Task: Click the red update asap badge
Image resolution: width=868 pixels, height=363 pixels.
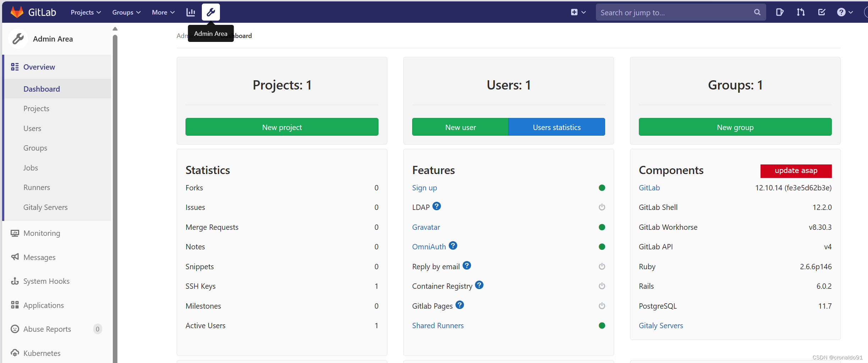Action: click(x=796, y=170)
